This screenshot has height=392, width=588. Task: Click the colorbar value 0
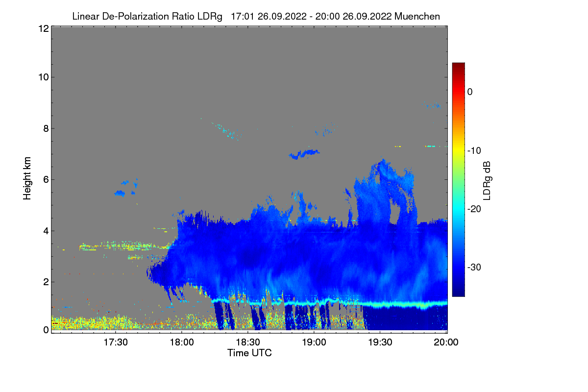click(470, 92)
